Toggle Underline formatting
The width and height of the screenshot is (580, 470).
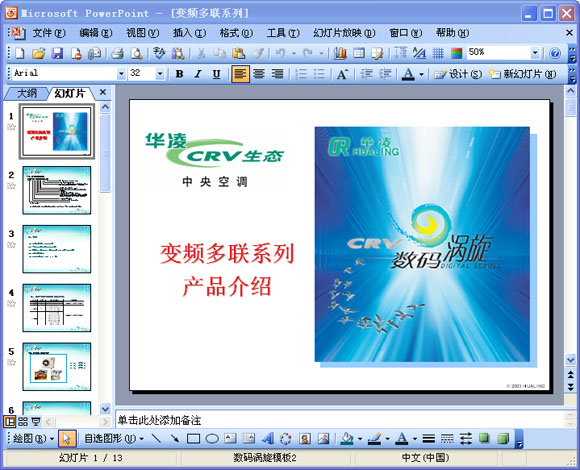point(216,74)
